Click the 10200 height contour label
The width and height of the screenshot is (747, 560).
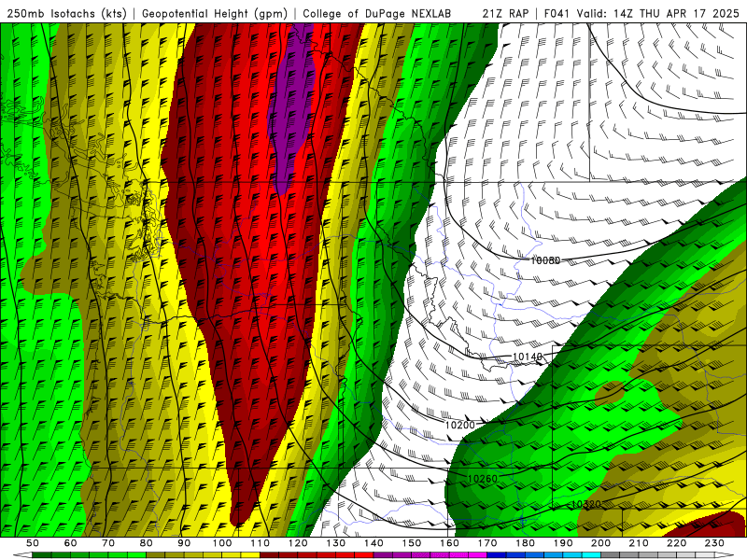click(459, 425)
